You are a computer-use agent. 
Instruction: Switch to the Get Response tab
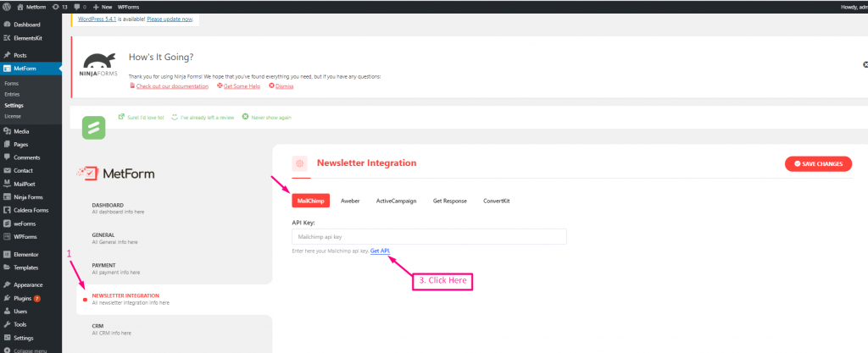pyautogui.click(x=449, y=201)
